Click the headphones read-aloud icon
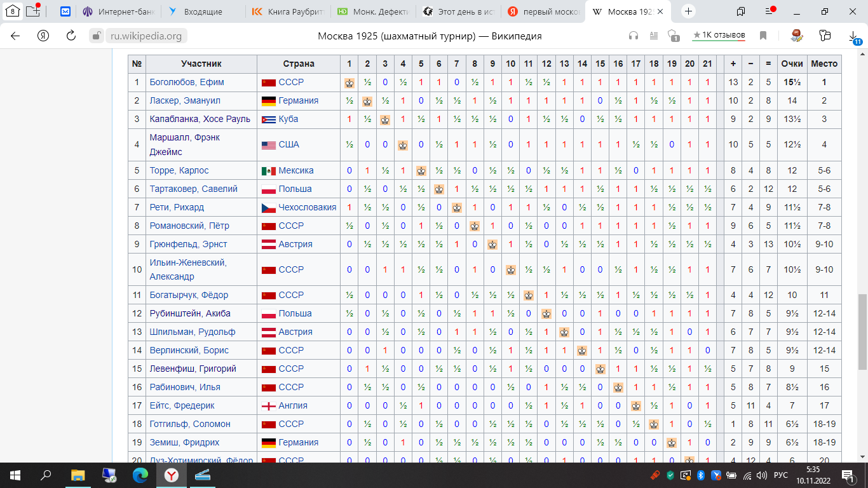 [633, 36]
